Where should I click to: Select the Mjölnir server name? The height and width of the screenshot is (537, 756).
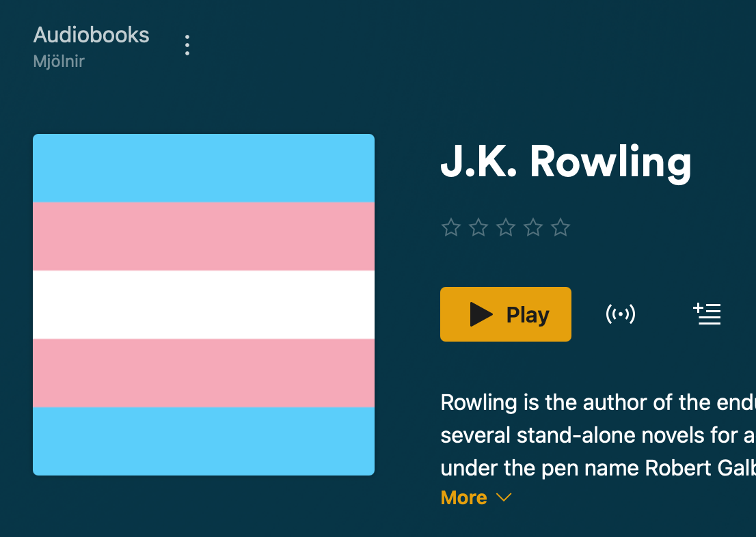pos(59,61)
